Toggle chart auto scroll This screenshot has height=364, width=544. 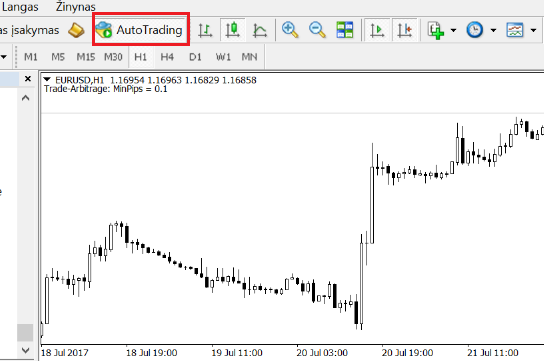pyautogui.click(x=377, y=30)
